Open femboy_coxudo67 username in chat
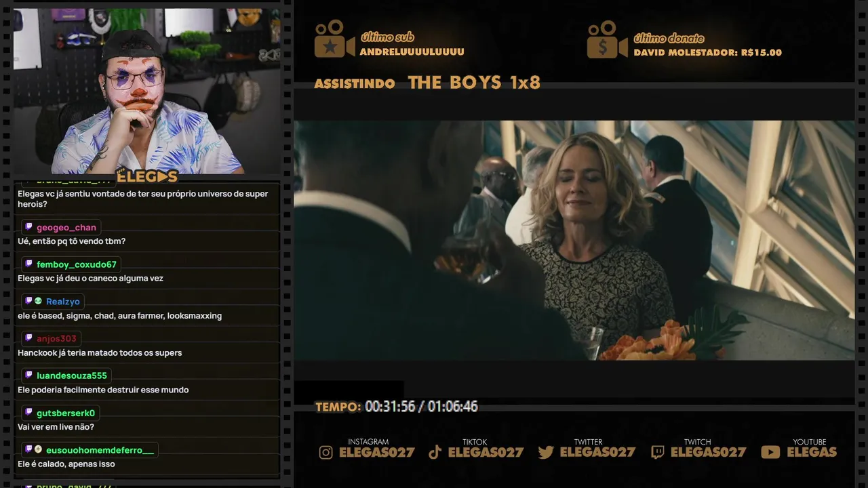The width and height of the screenshot is (868, 488). click(x=77, y=264)
